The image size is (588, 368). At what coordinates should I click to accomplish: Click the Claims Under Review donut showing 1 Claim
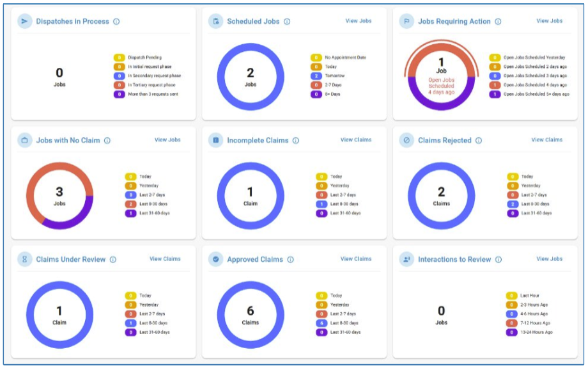click(59, 315)
